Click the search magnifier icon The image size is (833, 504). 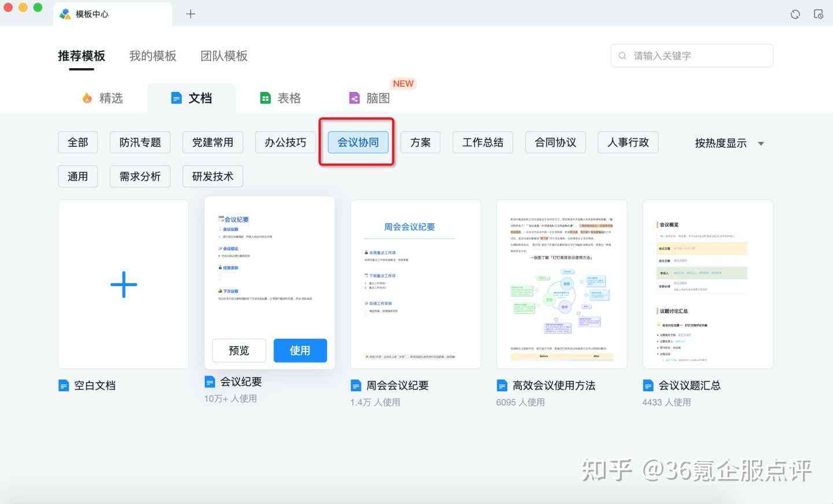coord(622,56)
